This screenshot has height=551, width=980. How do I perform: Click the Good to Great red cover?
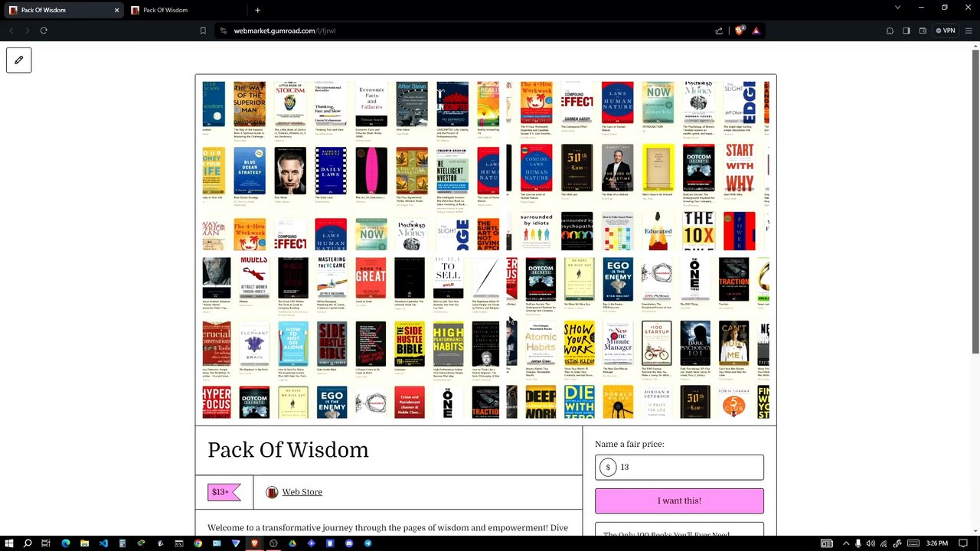371,279
